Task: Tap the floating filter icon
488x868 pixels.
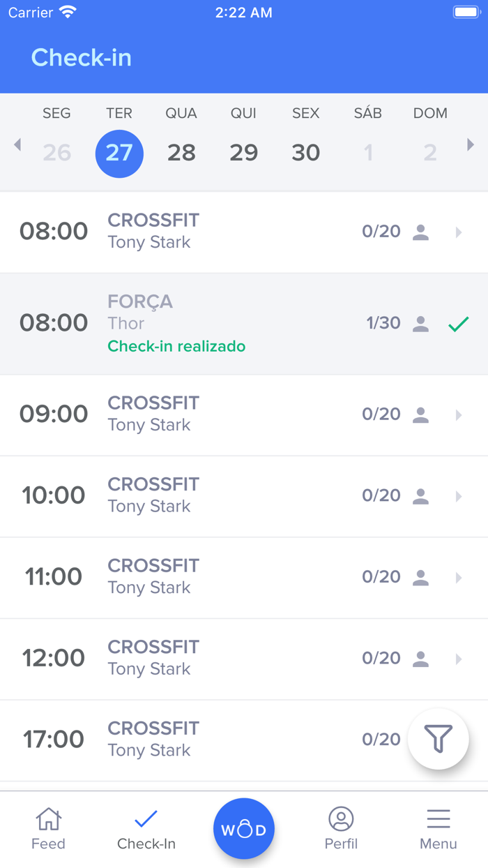Action: [438, 739]
